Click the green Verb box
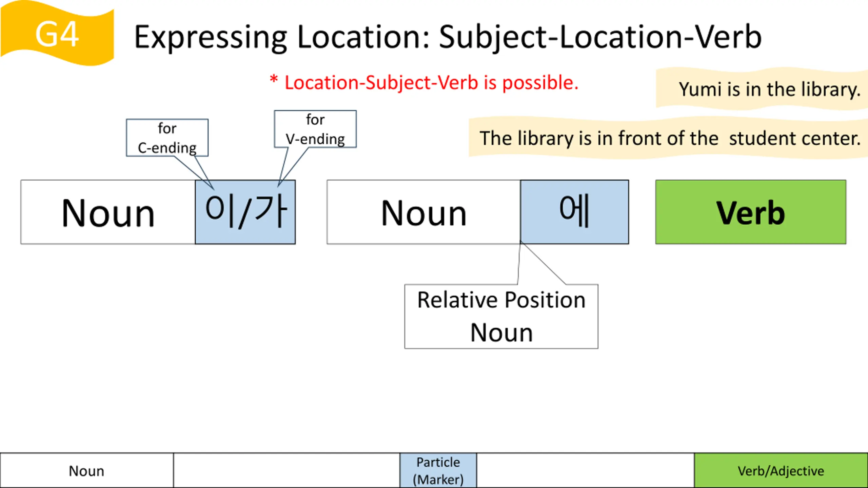 [x=751, y=212]
